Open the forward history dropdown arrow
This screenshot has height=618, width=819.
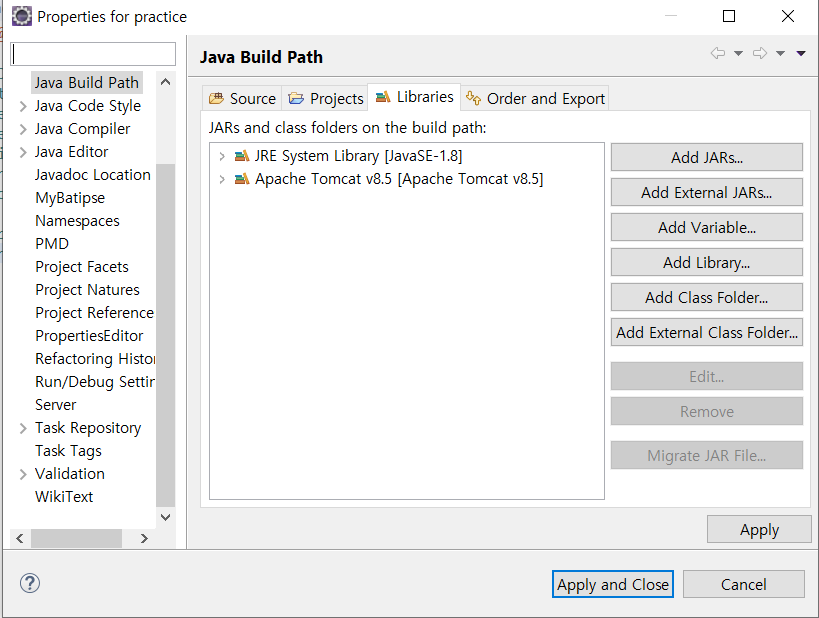[780, 53]
